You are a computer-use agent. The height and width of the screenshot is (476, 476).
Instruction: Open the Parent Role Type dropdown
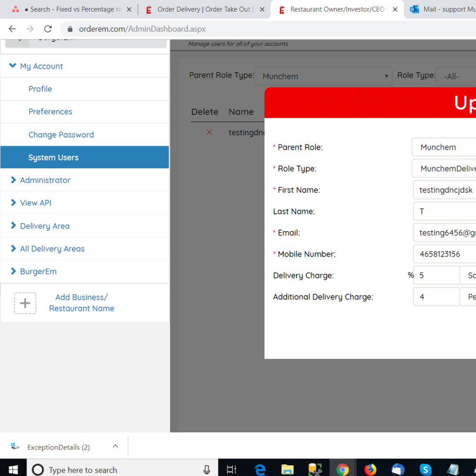coord(323,76)
